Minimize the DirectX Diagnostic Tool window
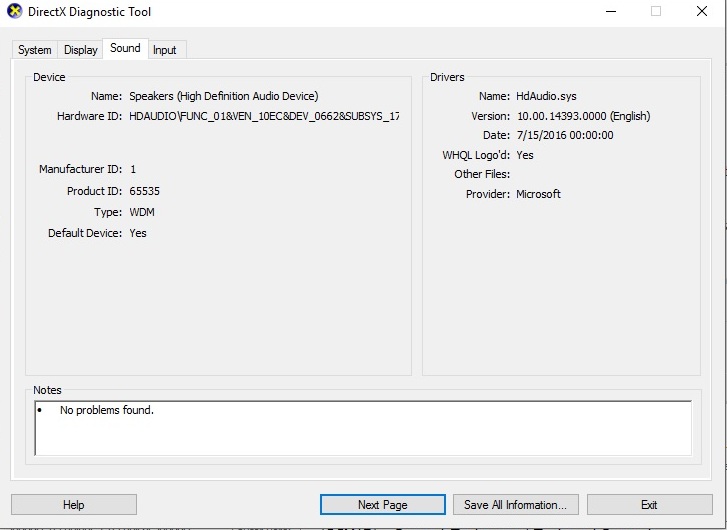Image resolution: width=727 pixels, height=530 pixels. coord(611,12)
